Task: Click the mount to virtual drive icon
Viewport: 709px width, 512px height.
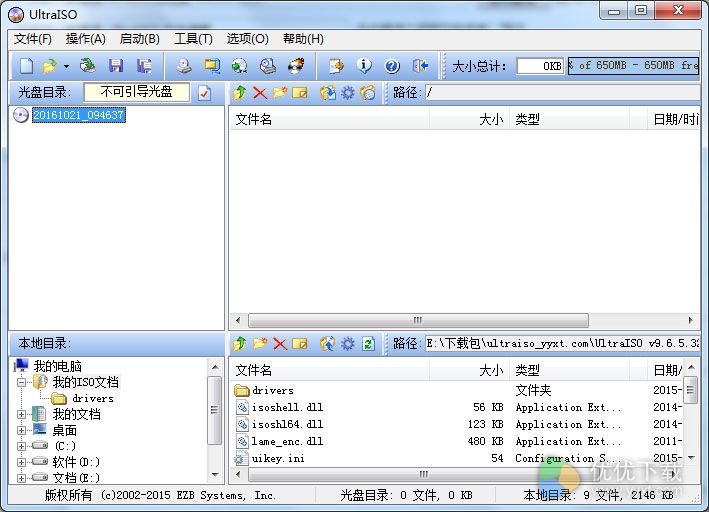Action: coord(268,66)
